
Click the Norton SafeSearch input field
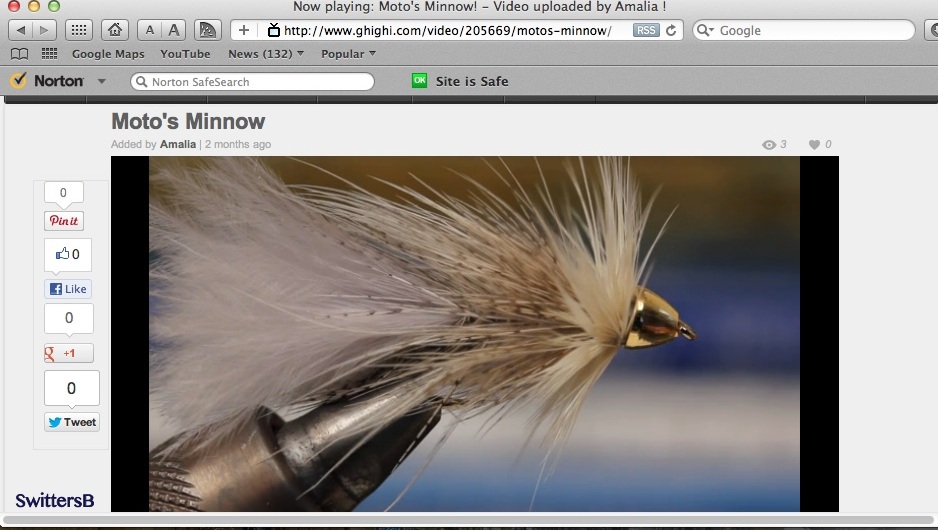click(x=258, y=82)
